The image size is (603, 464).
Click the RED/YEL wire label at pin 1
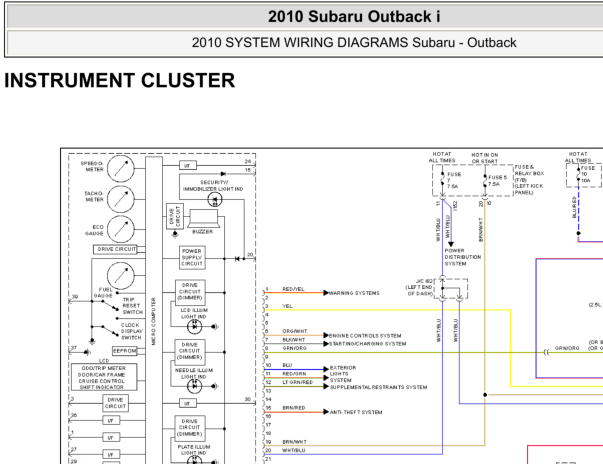pyautogui.click(x=293, y=289)
